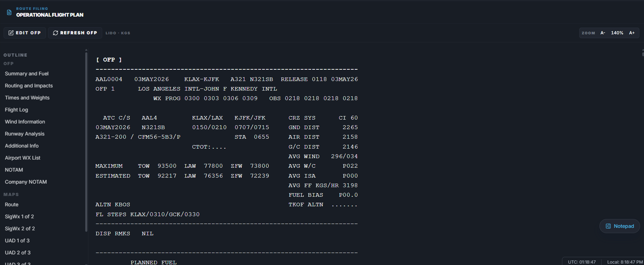Click the DISP RMKS NIL line
The image size is (644, 265).
pos(124,234)
